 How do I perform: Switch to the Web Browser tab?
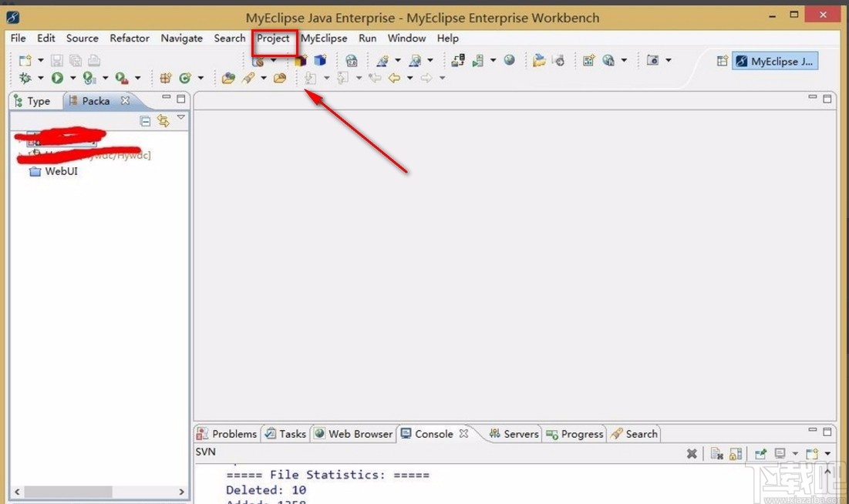[354, 434]
